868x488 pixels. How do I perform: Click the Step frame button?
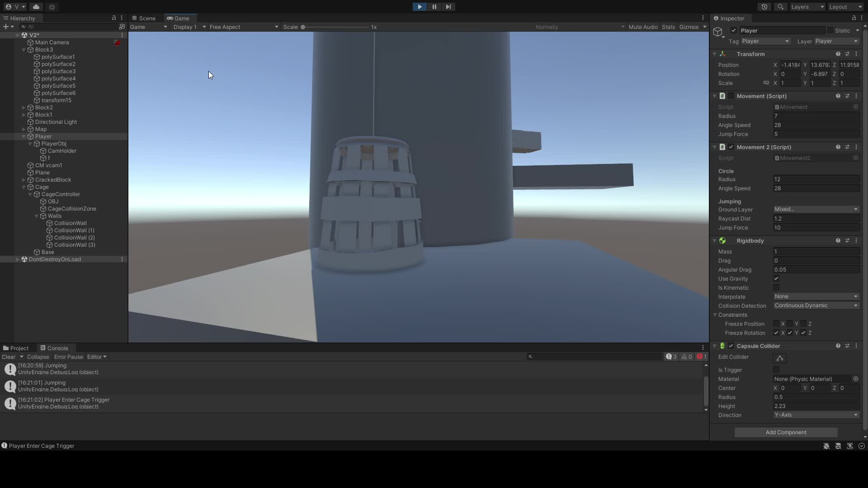448,7
